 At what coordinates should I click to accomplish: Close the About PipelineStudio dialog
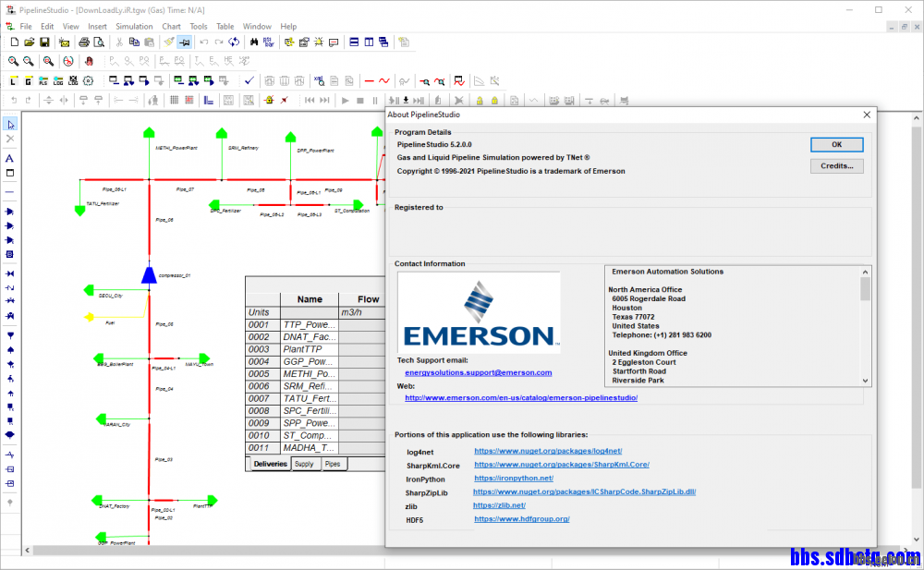[867, 115]
